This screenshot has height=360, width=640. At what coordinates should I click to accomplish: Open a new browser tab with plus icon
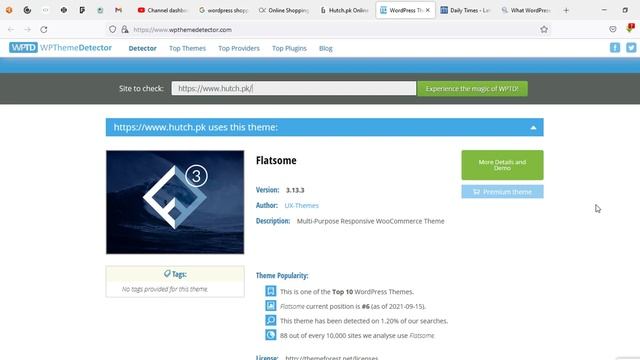566,10
